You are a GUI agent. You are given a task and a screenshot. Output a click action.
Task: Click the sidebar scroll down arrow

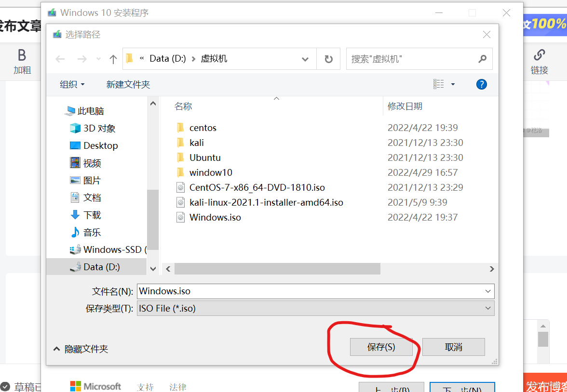(153, 269)
